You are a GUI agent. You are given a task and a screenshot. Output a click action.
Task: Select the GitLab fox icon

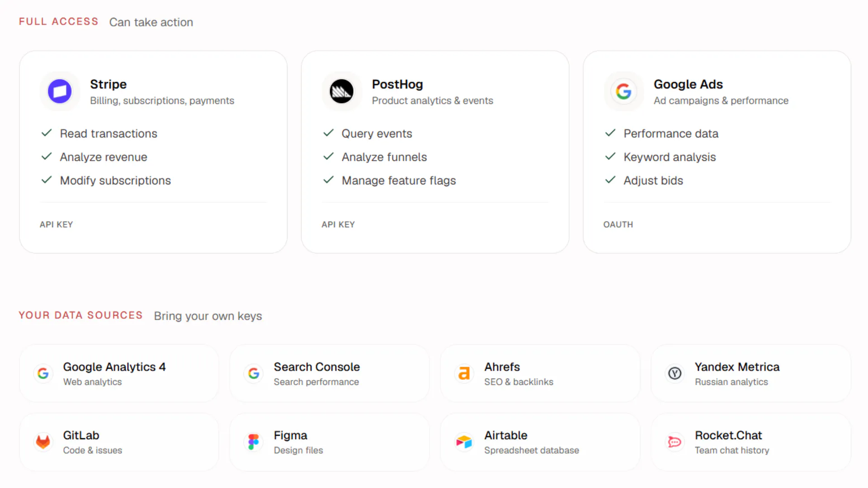tap(43, 441)
